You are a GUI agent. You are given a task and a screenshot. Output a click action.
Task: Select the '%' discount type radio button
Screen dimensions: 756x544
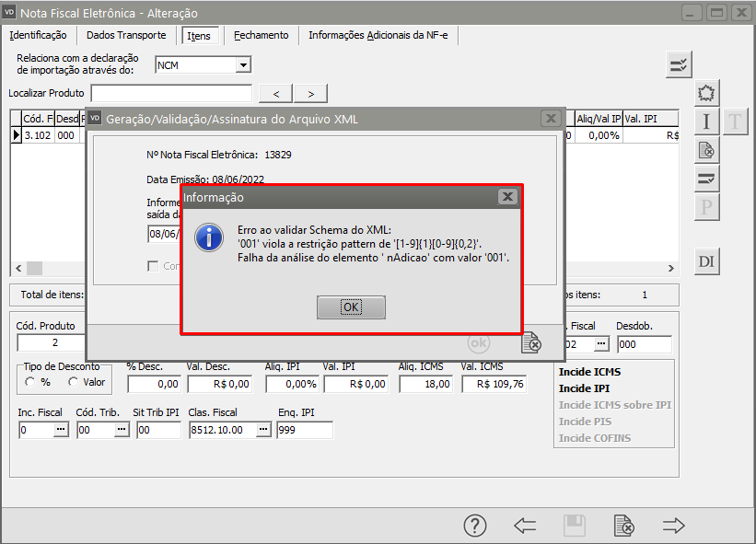(x=31, y=382)
